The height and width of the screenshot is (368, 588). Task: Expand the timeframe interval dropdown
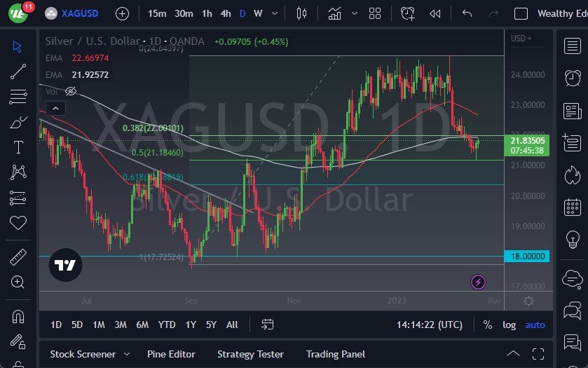(275, 14)
